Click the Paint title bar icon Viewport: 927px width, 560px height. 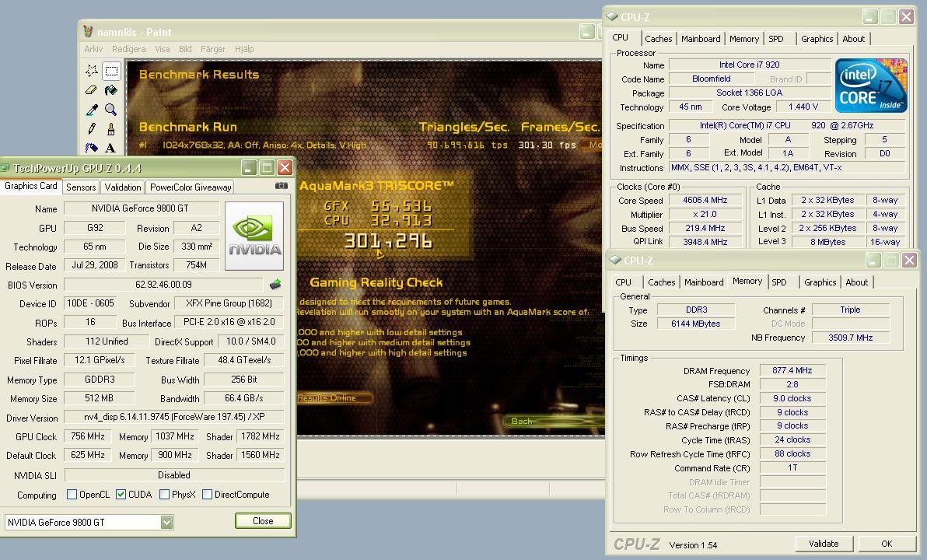pyautogui.click(x=88, y=31)
